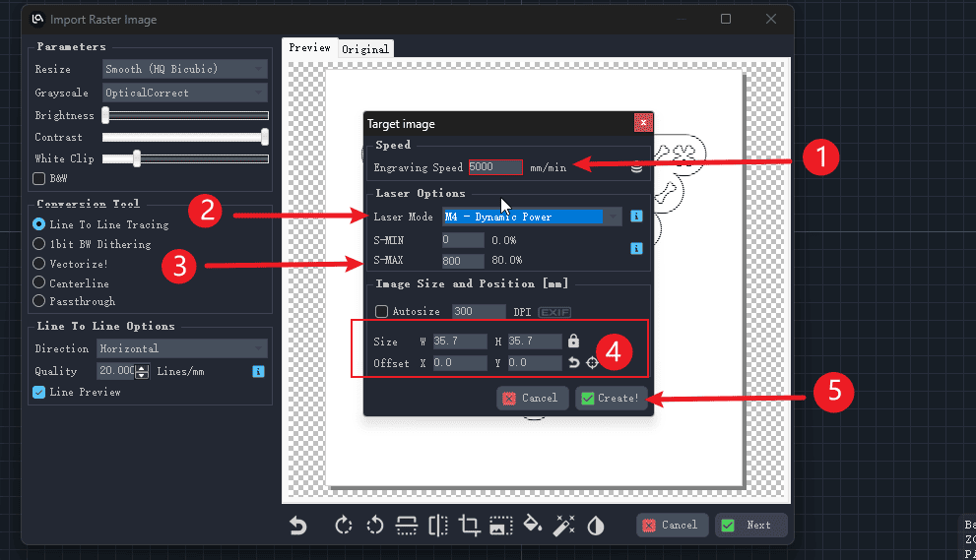Click the White Clip slider handle

(x=137, y=158)
